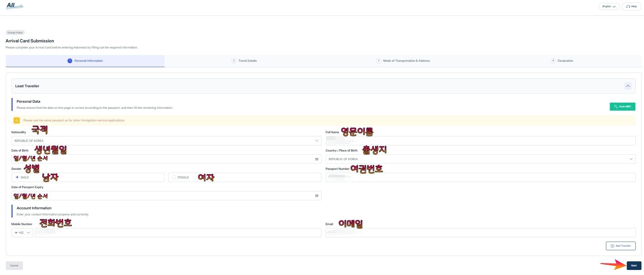The image size is (644, 275).
Task: Switch to the Personal Information step
Action: click(85, 61)
